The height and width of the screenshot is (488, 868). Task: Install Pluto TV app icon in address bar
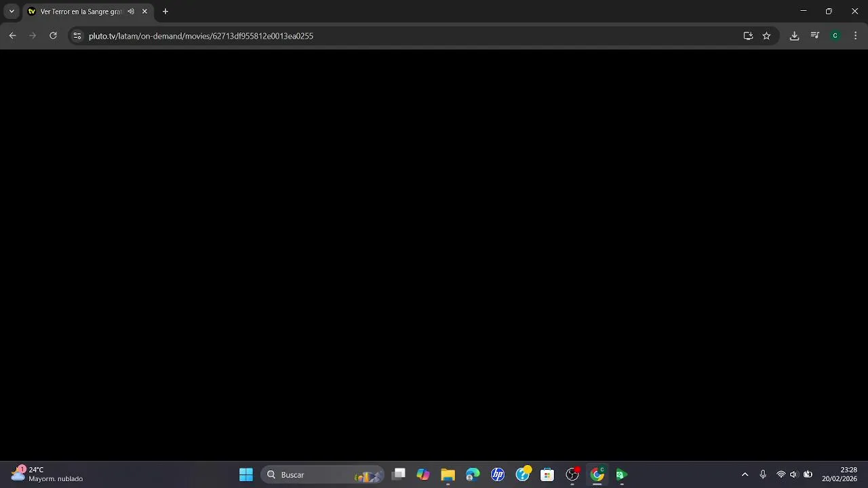click(x=748, y=36)
